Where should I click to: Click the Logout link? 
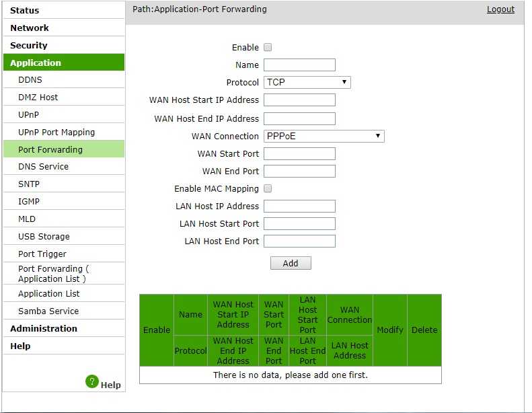click(x=500, y=9)
